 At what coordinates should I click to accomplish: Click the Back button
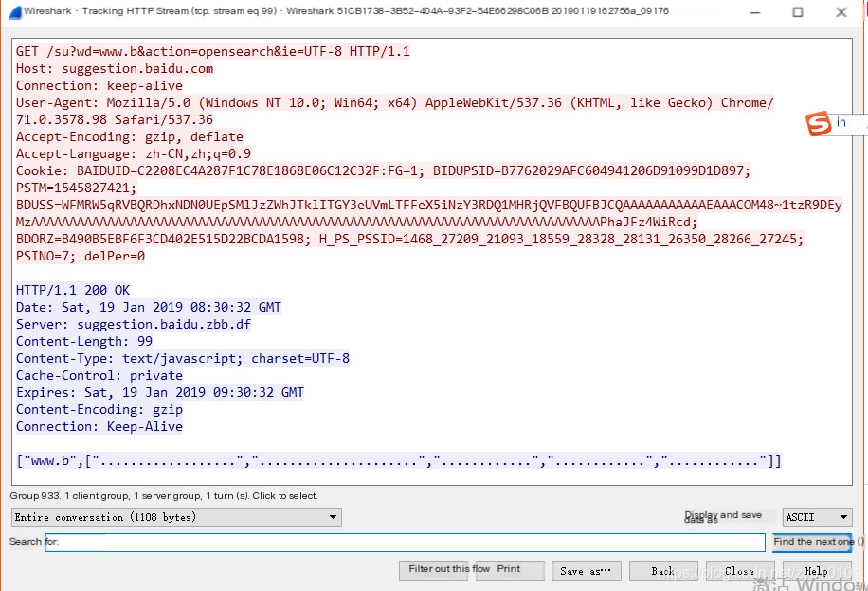pos(663,570)
